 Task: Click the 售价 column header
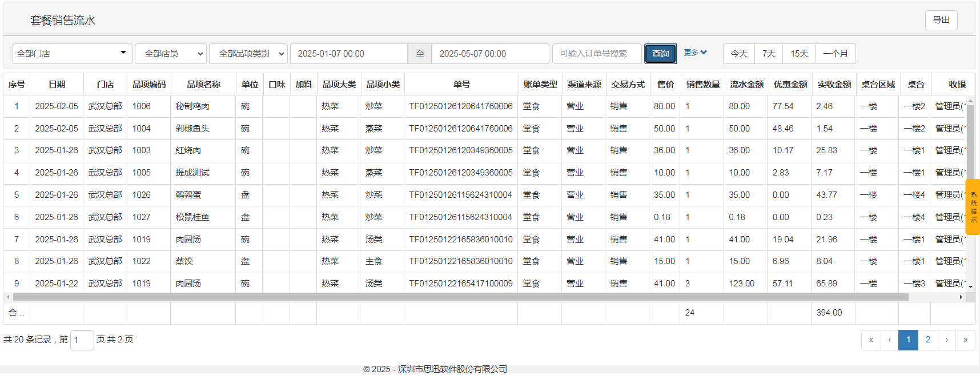[x=665, y=84]
